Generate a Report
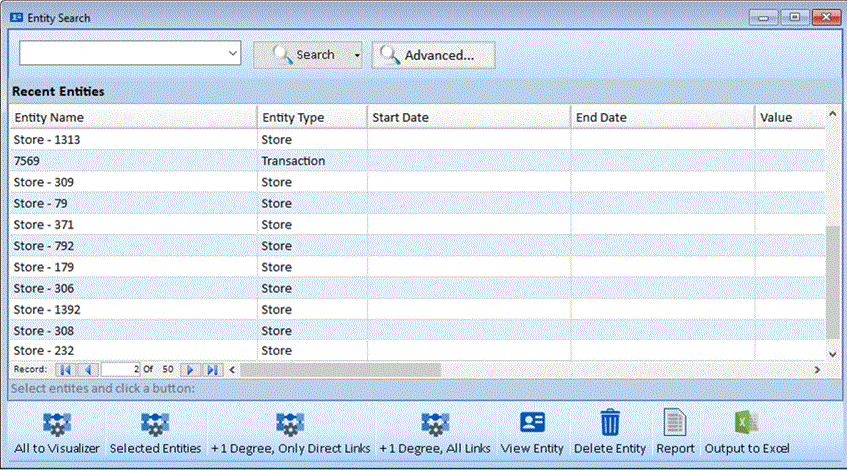847x470 pixels. [675, 433]
